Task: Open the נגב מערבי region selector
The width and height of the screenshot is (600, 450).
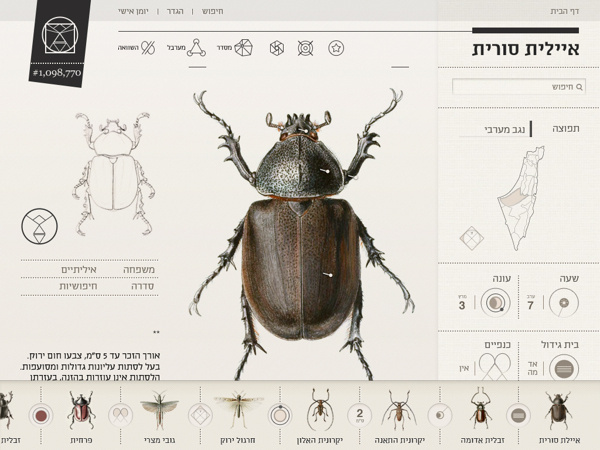Action: [496, 129]
